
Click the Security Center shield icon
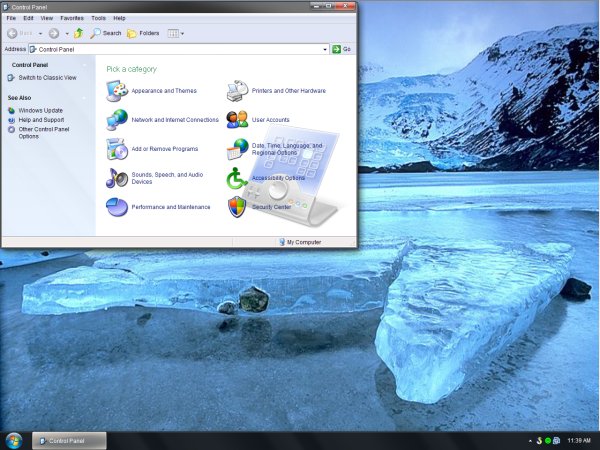(237, 207)
